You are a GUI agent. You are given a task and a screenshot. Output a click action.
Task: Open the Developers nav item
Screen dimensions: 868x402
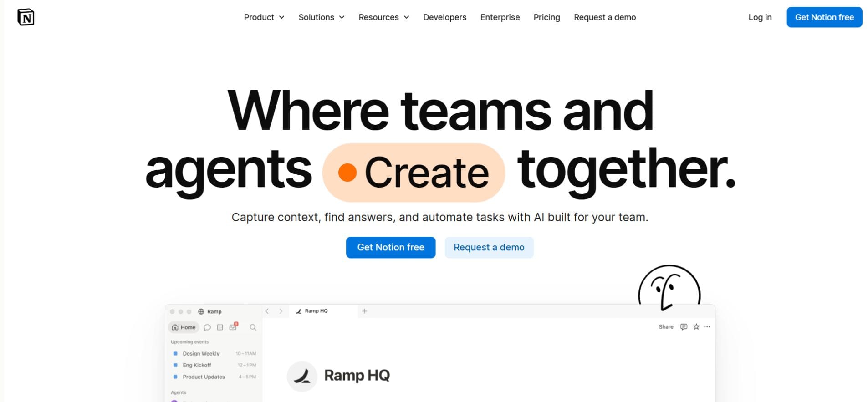[x=444, y=17]
